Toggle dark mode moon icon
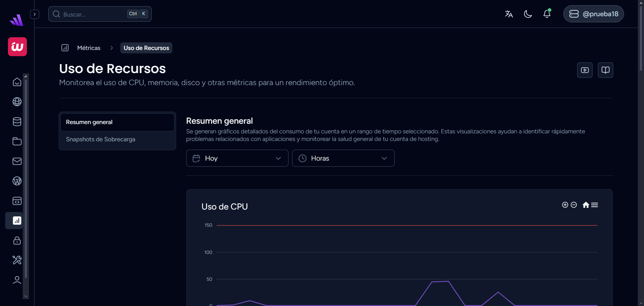 528,14
